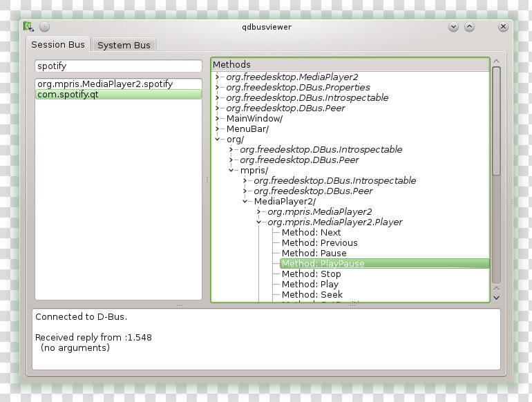
Task: Select Method: Seek
Action: pyautogui.click(x=312, y=294)
